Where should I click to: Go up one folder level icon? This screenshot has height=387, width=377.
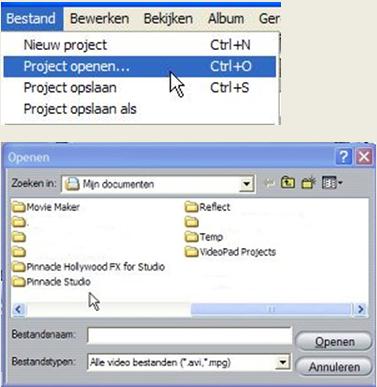point(288,183)
